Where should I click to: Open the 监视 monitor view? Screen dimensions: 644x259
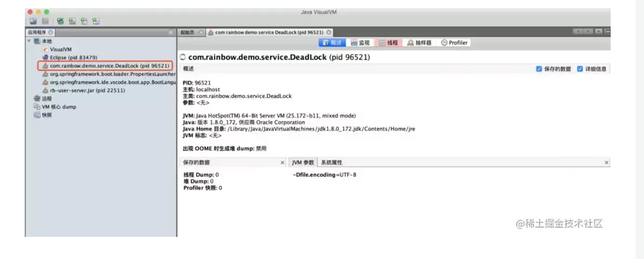(360, 43)
